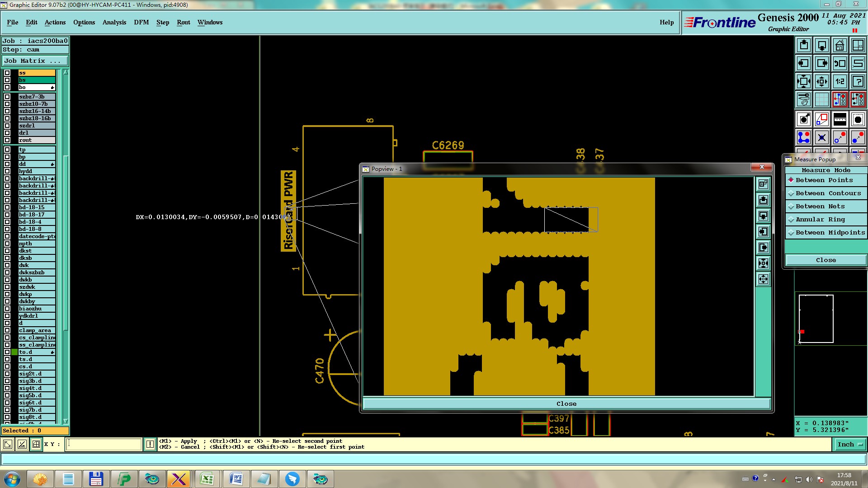Click pan left icon in Popview window

click(x=763, y=231)
